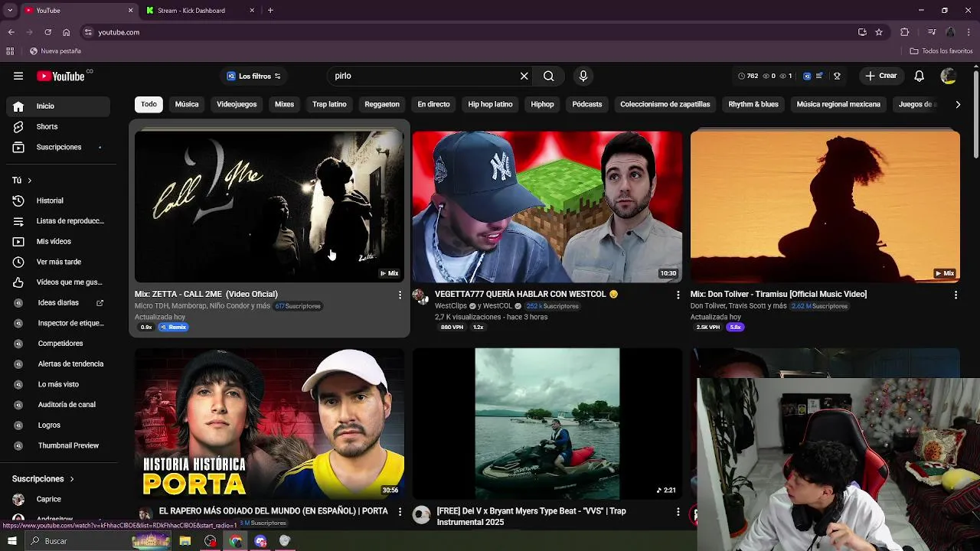
Task: Open the vidIQ blue logo in header
Action: [807, 76]
